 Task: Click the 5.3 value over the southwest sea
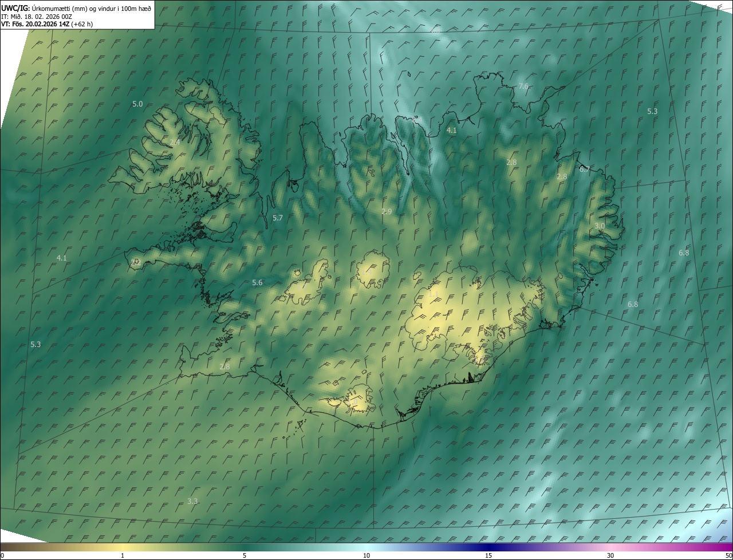point(36,345)
